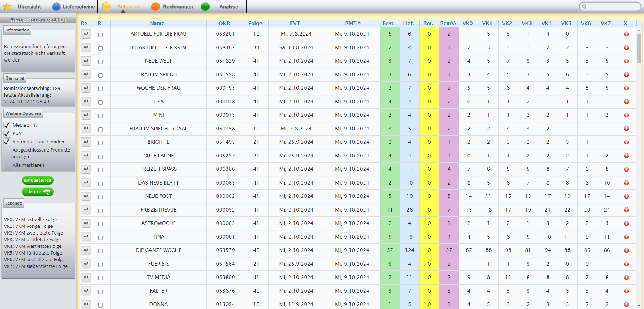This screenshot has height=309, width=644.
Task: Select the checkbox for FRAU IM SPIEGEL
Action: coord(100,75)
